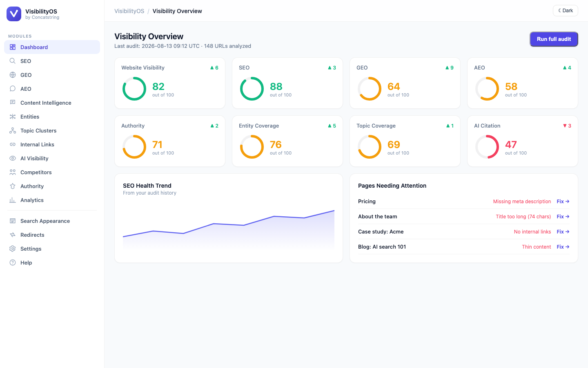The image size is (588, 368).
Task: Open the GEO globe icon
Action: click(x=13, y=75)
